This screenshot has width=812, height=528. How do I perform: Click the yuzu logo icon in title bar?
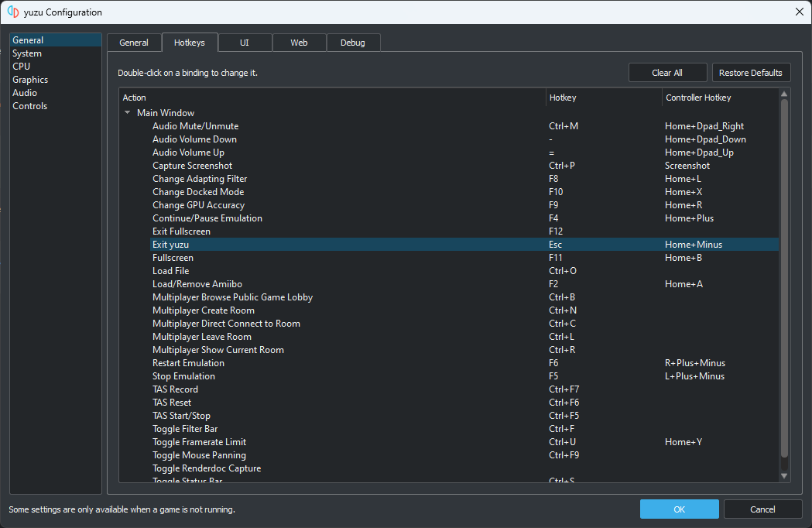[x=13, y=12]
